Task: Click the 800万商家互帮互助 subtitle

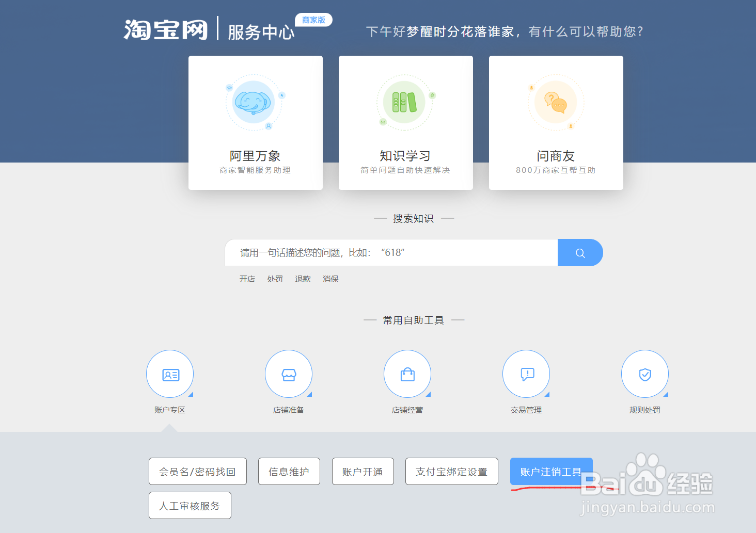Action: pos(556,170)
